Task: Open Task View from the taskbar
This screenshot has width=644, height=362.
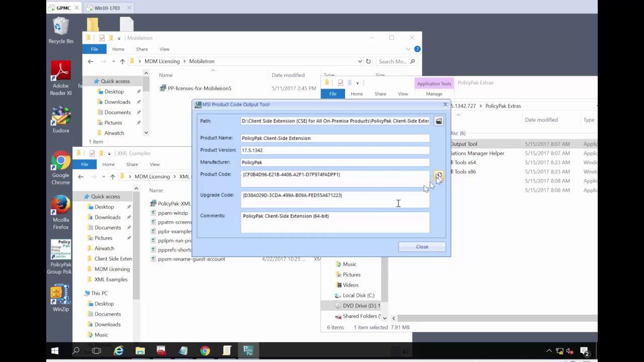Action: click(97, 351)
